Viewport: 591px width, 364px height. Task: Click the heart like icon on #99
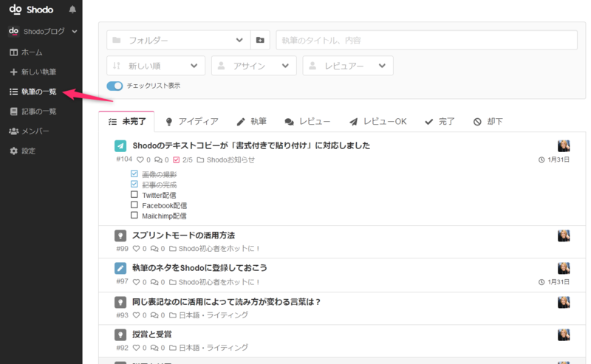pyautogui.click(x=137, y=249)
